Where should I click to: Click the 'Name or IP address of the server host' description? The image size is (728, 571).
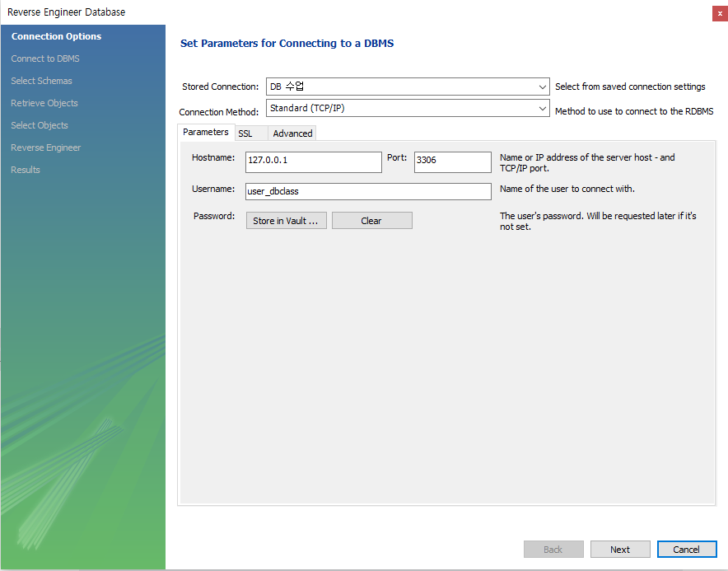(x=587, y=163)
